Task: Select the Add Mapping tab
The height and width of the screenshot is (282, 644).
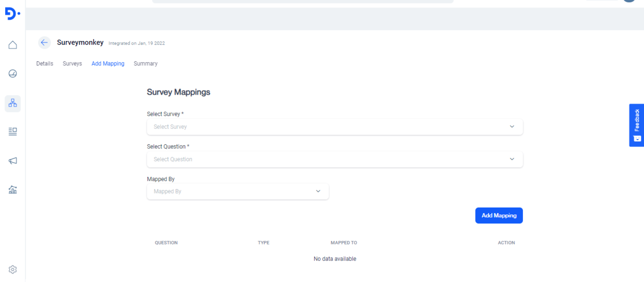Action: pos(108,64)
